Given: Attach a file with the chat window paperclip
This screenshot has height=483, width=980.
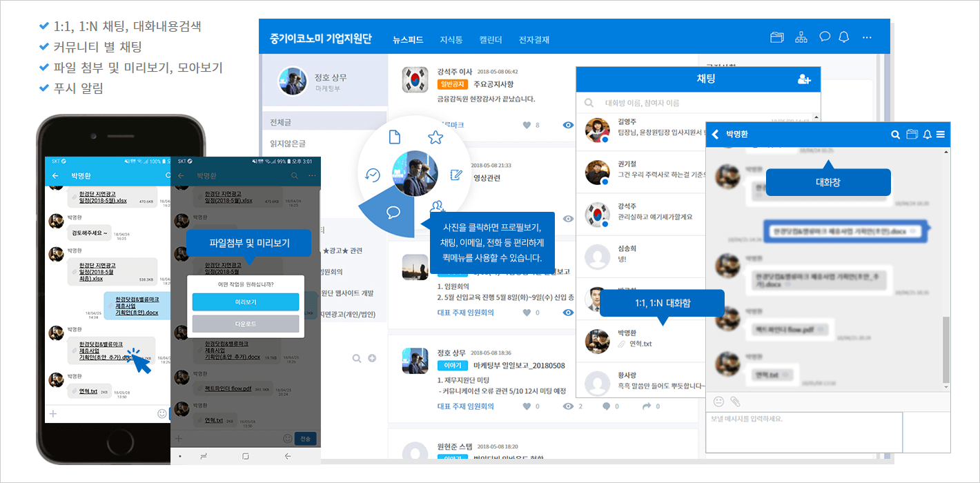Looking at the screenshot, I should click(735, 401).
